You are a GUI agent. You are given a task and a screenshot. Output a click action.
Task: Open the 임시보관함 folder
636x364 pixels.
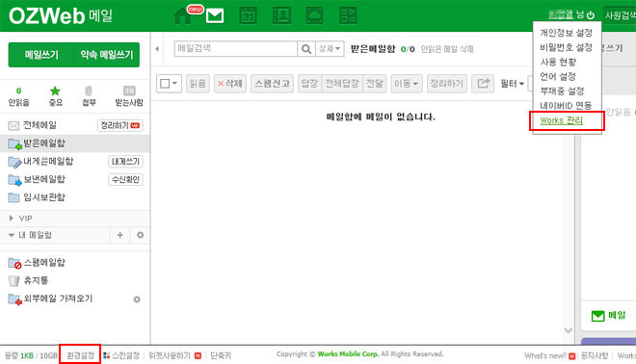(x=44, y=197)
